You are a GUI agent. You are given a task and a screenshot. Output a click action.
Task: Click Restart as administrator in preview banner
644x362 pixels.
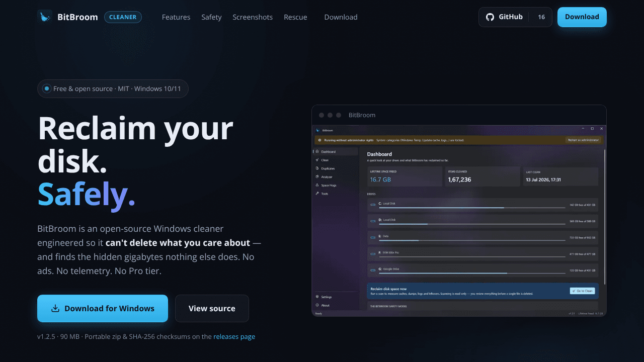(583, 140)
